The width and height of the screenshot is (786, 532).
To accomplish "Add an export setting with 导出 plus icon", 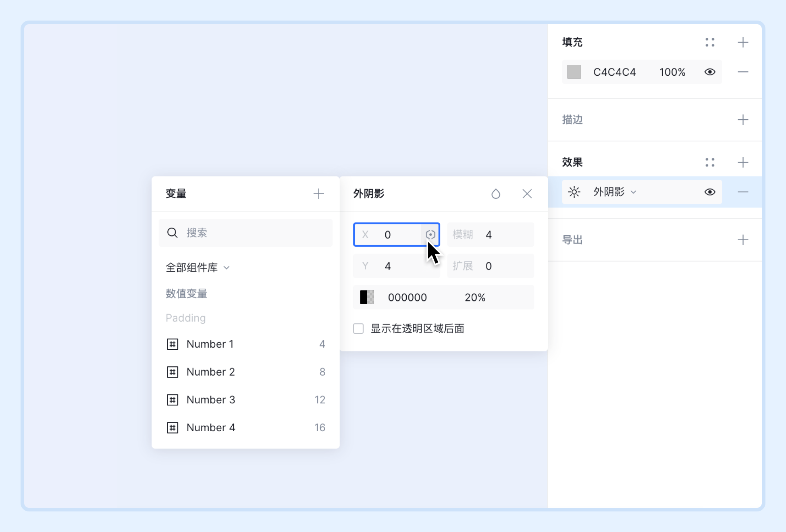I will [x=742, y=240].
